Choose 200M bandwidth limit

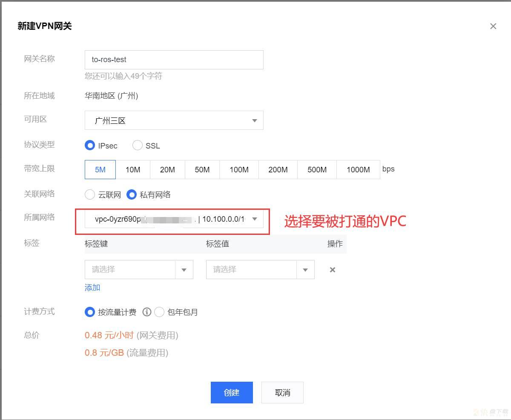click(278, 169)
